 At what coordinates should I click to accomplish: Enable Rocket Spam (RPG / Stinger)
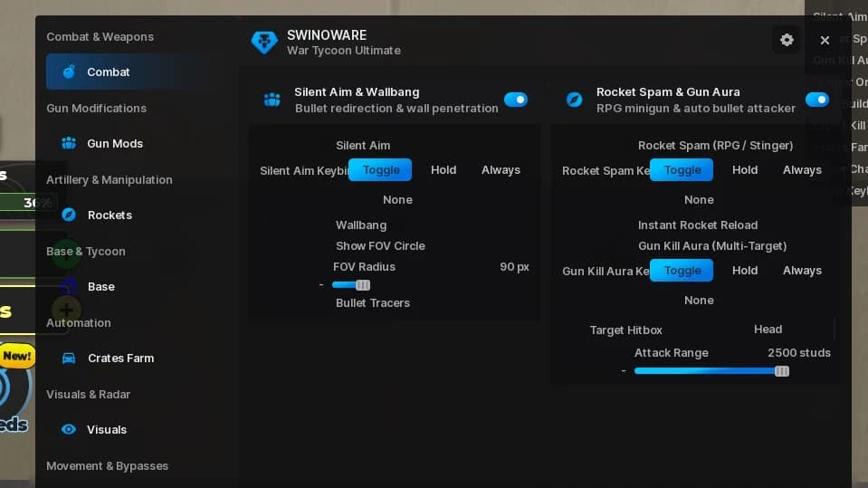(x=715, y=146)
